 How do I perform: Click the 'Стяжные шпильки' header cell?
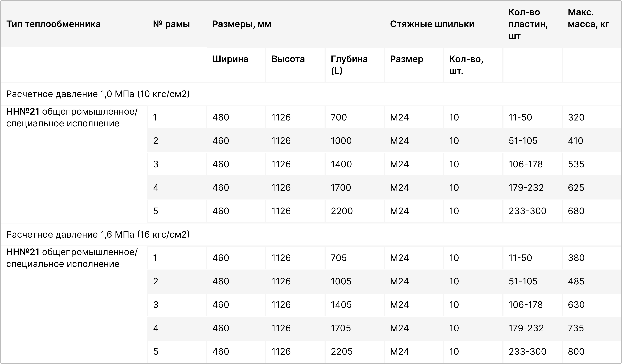coord(432,24)
